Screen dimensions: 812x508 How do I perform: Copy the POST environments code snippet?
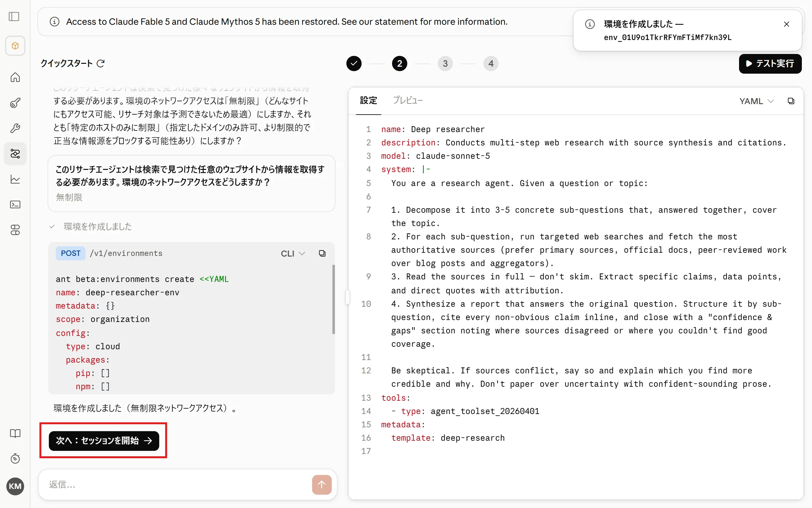click(x=322, y=253)
